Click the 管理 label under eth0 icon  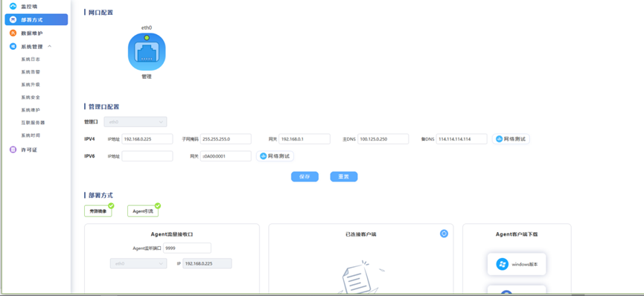click(x=147, y=77)
